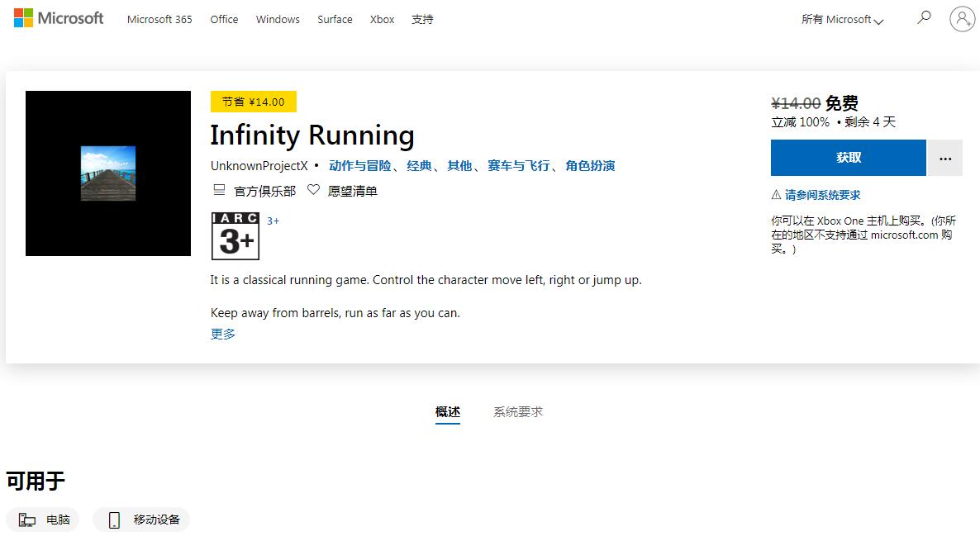Expand description with 更多 link
This screenshot has height=560, width=980.
click(x=222, y=334)
